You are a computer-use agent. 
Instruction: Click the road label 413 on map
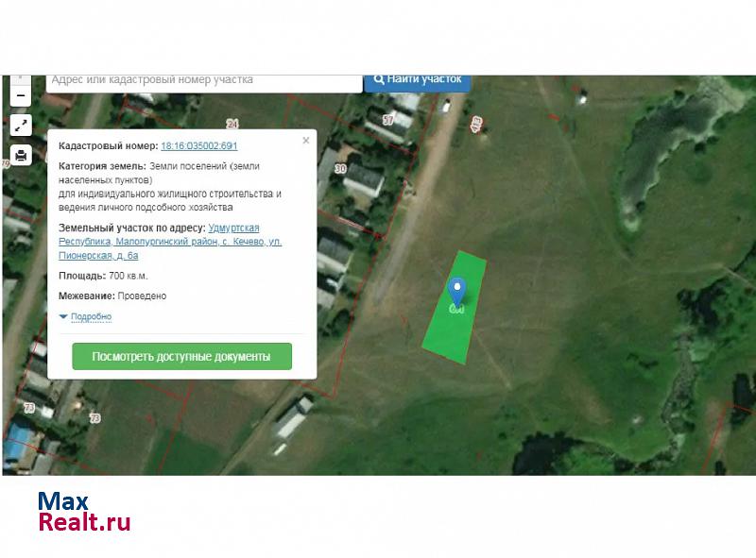coord(475,124)
